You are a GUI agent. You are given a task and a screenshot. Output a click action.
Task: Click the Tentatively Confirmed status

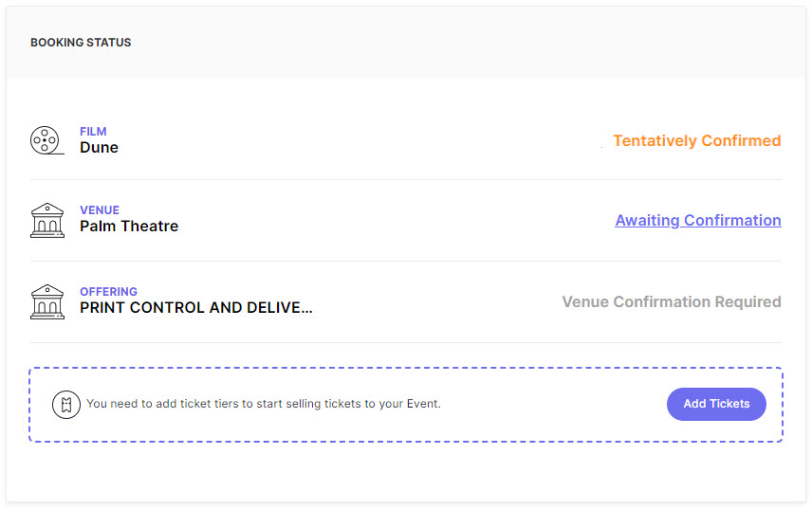[x=696, y=140]
